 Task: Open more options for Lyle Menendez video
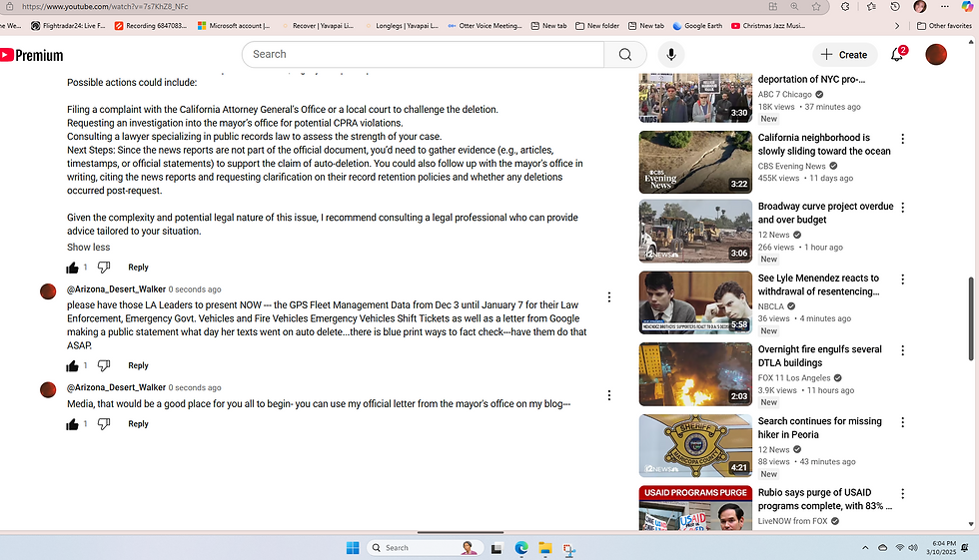[903, 280]
